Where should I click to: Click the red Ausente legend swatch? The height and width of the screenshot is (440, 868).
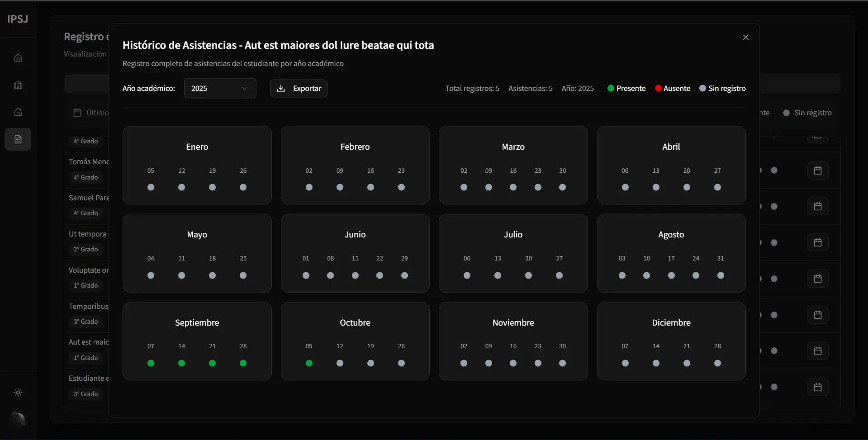(x=658, y=88)
